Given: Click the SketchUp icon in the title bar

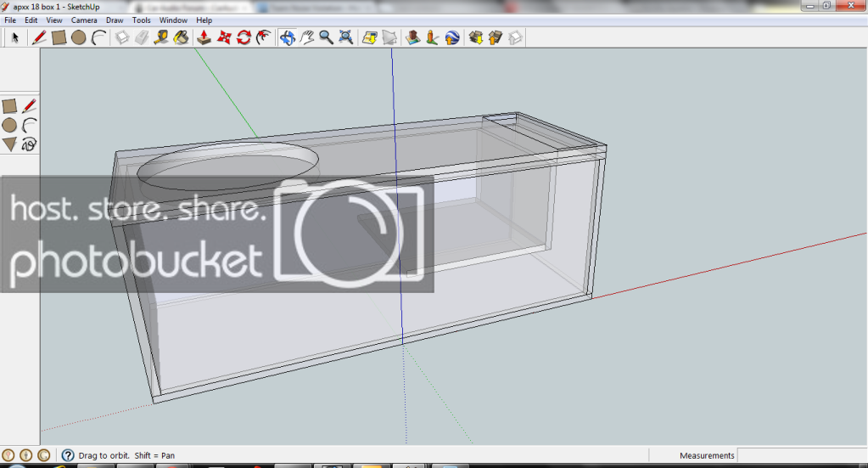Looking at the screenshot, I should [6, 7].
